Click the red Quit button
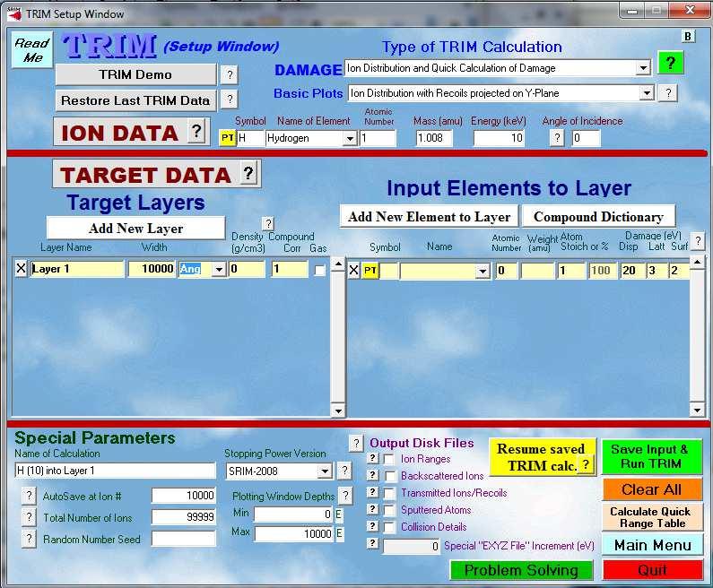This screenshot has height=588, width=713. click(x=653, y=570)
